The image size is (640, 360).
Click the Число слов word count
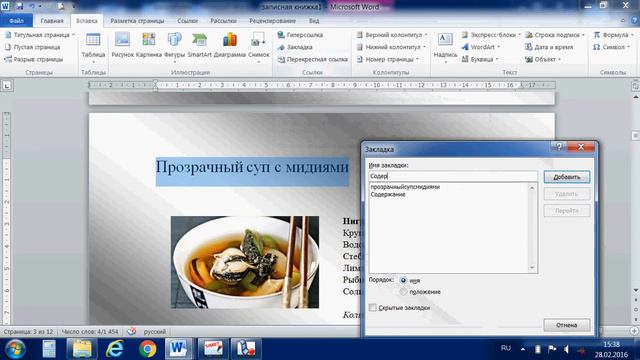tap(90, 331)
